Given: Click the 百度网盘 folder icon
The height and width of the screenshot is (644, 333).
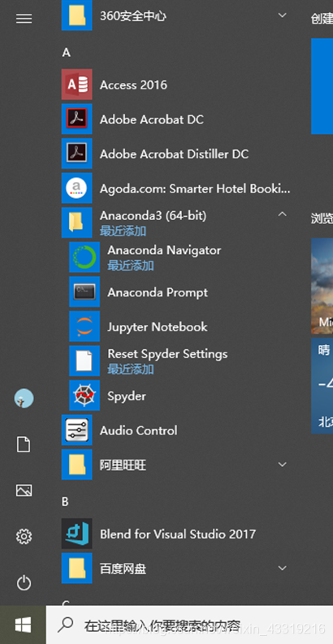Looking at the screenshot, I should 77,568.
